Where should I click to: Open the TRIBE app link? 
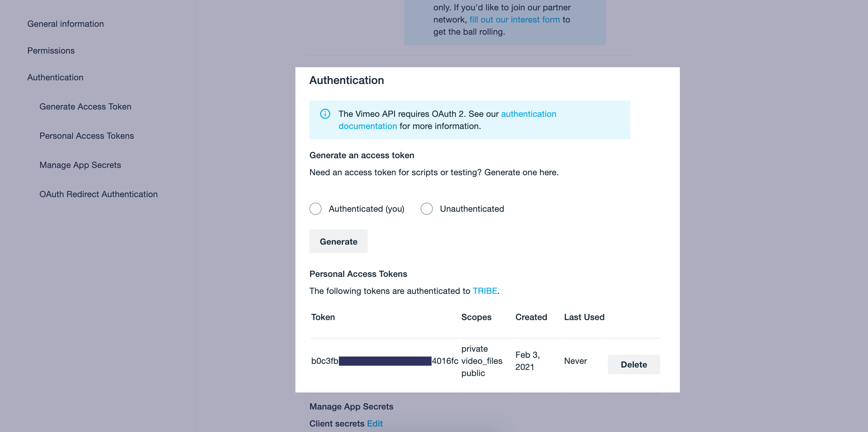pyautogui.click(x=484, y=291)
